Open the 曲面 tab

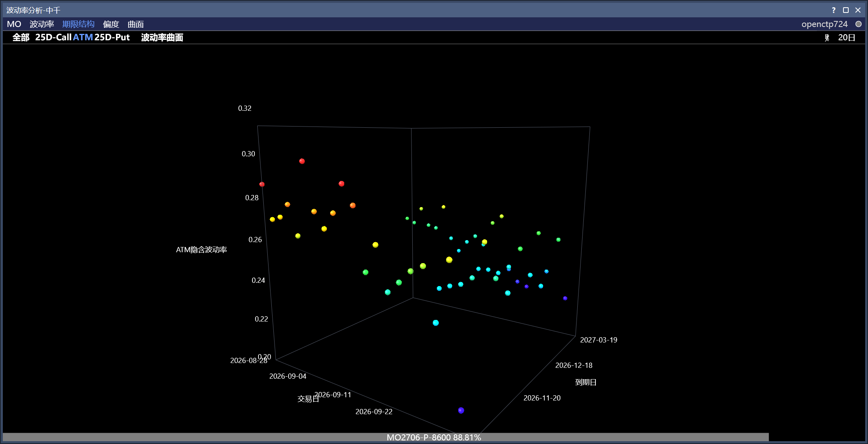(x=136, y=24)
